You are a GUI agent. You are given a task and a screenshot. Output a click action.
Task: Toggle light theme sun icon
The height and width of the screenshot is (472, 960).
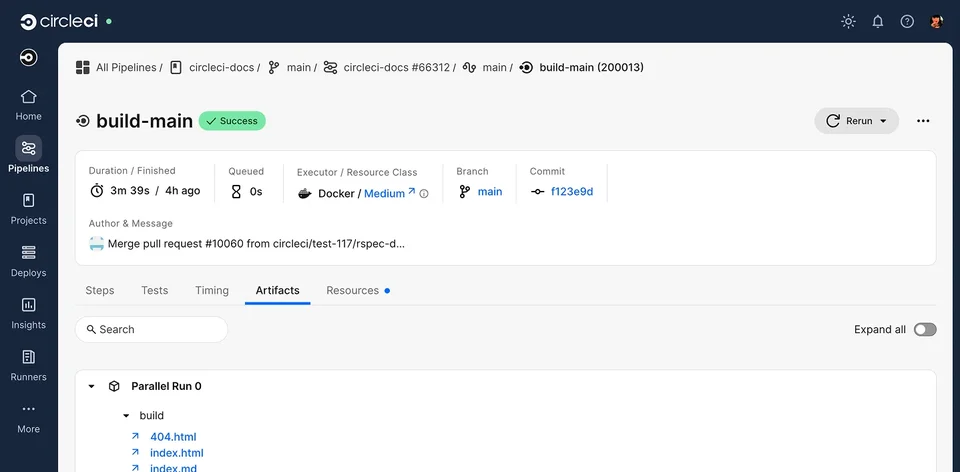point(848,21)
